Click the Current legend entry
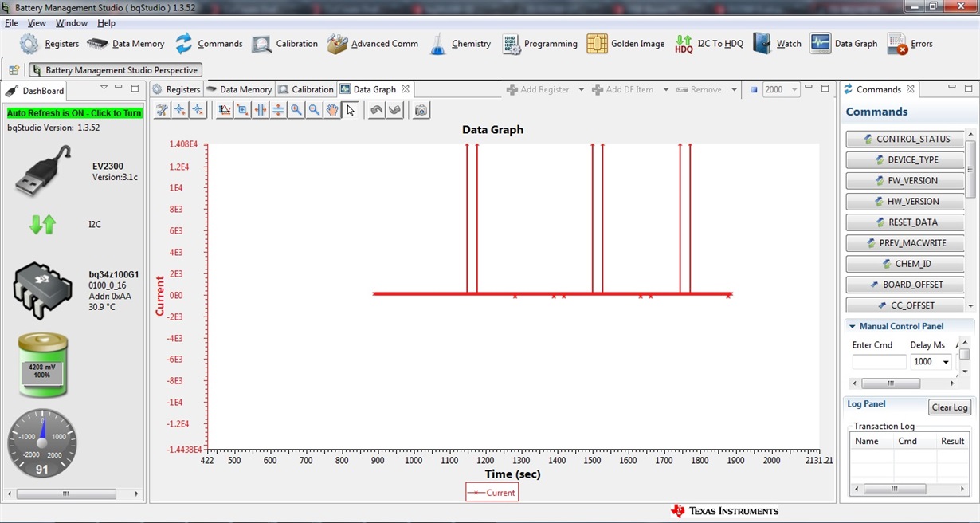Viewport: 980px width, 523px height. (x=492, y=493)
